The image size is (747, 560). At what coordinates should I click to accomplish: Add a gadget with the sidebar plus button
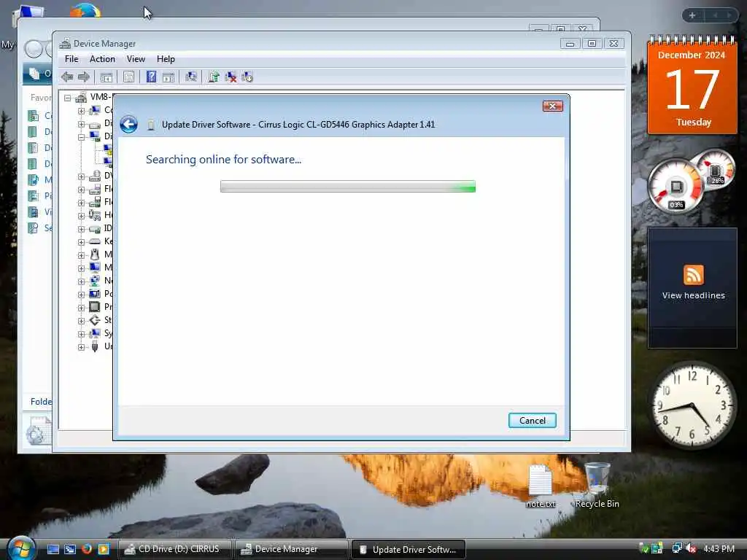(692, 15)
